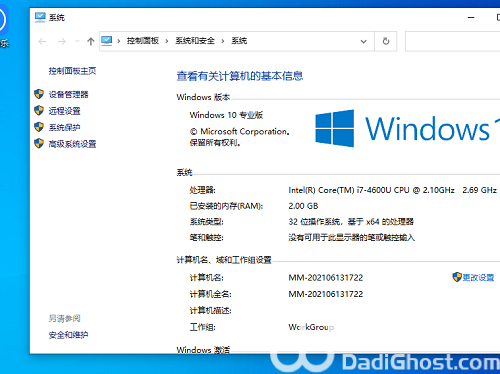Open address bar history dropdown
Screen dimensions: 500x374
[364, 41]
